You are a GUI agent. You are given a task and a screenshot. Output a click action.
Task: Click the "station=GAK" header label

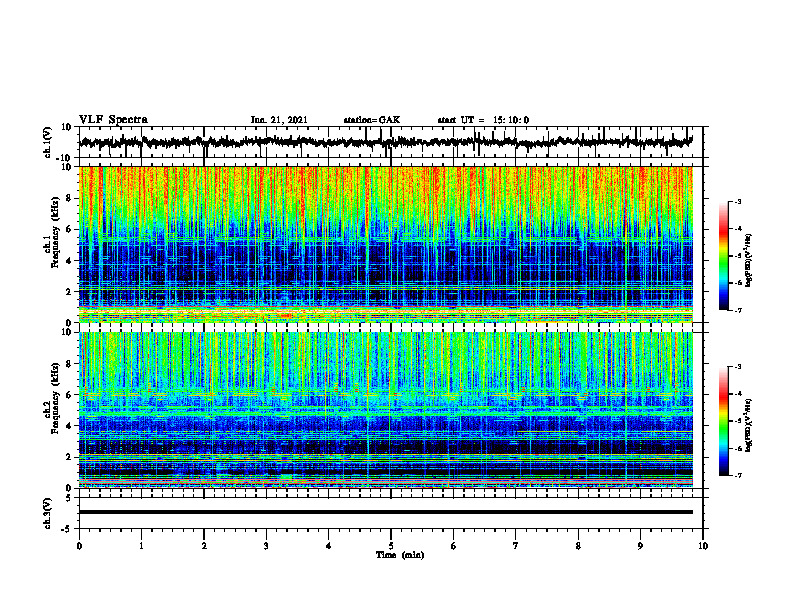[372, 120]
